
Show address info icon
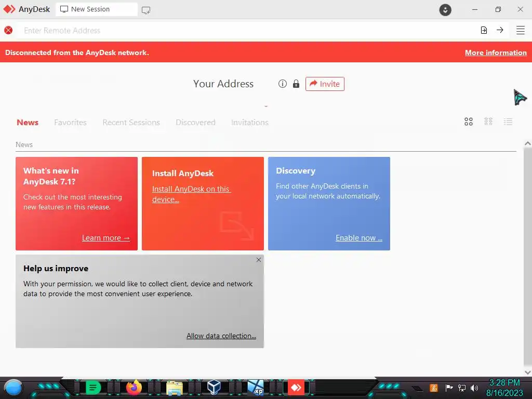282,84
